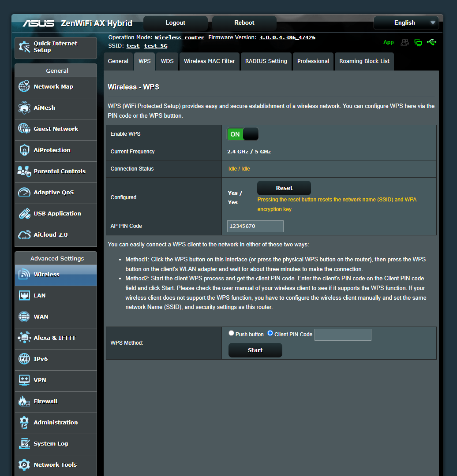Select the Push button WPS method
This screenshot has width=457, height=476.
pyautogui.click(x=231, y=333)
